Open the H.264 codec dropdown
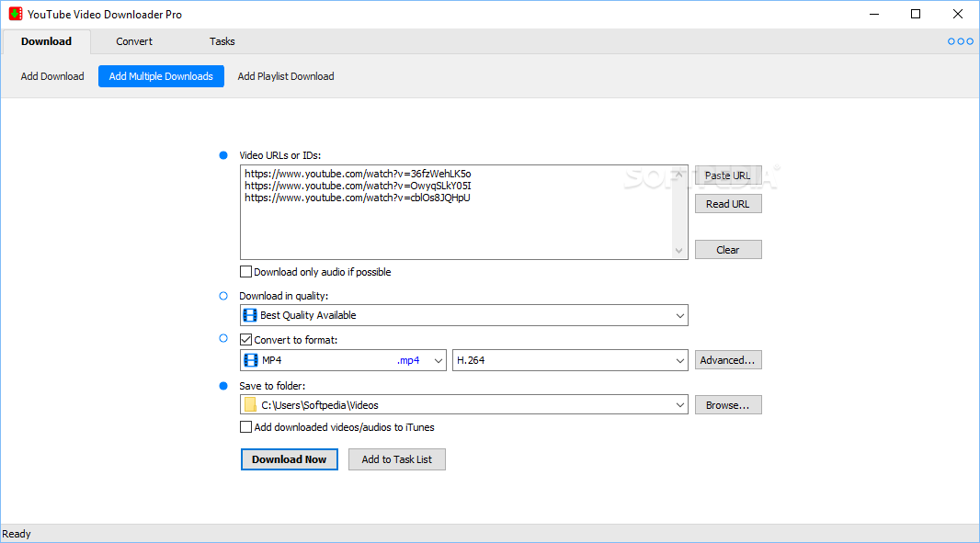The width and height of the screenshot is (980, 543). (x=680, y=360)
